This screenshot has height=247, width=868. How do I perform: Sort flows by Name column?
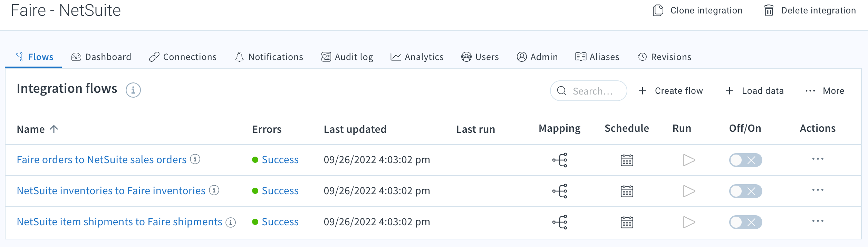point(37,129)
